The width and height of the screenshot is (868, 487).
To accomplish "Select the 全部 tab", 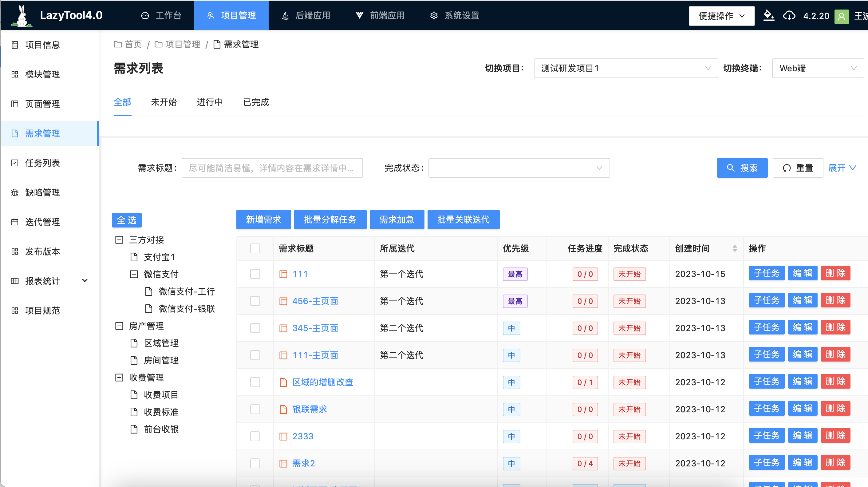I will [x=122, y=102].
